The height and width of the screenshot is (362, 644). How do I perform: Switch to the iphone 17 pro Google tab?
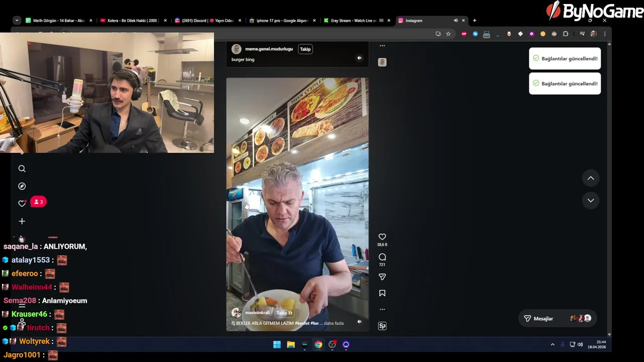click(282, 21)
